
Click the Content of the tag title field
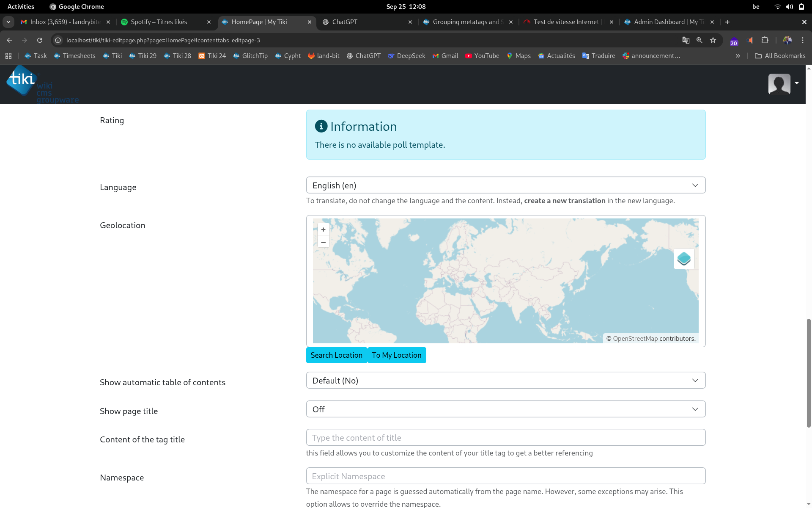coord(506,437)
